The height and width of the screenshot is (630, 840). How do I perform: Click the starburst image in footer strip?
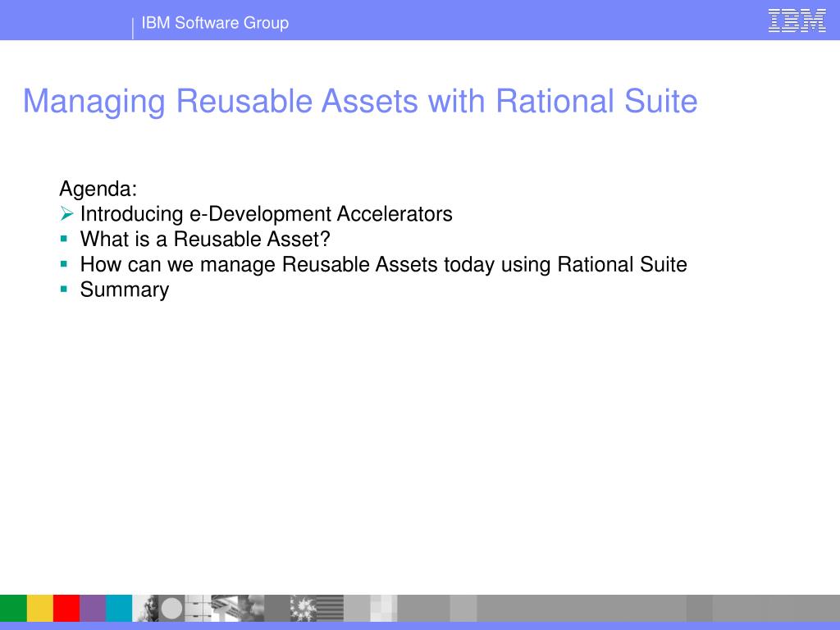(304, 608)
